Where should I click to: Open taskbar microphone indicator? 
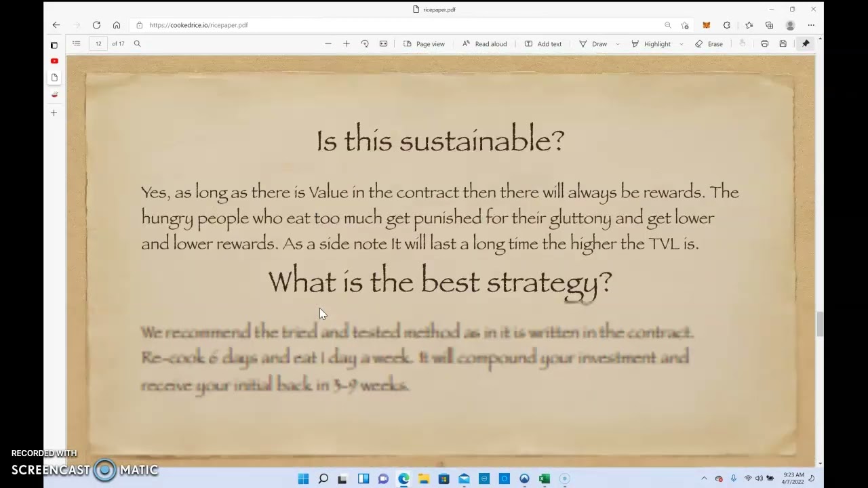(733, 479)
